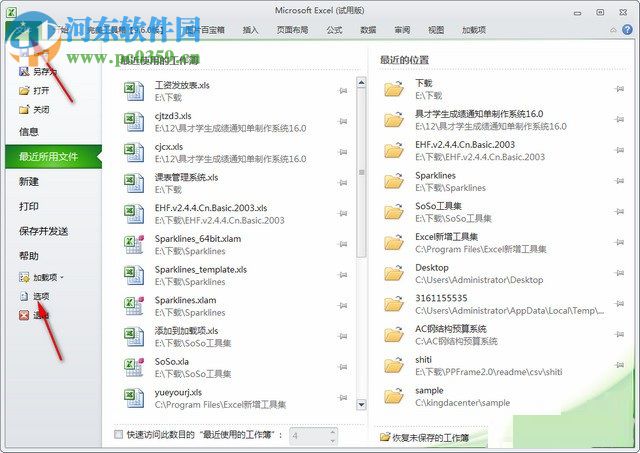The width and height of the screenshot is (640, 453).
Task: Click the 选项 options icon
Action: click(x=24, y=296)
